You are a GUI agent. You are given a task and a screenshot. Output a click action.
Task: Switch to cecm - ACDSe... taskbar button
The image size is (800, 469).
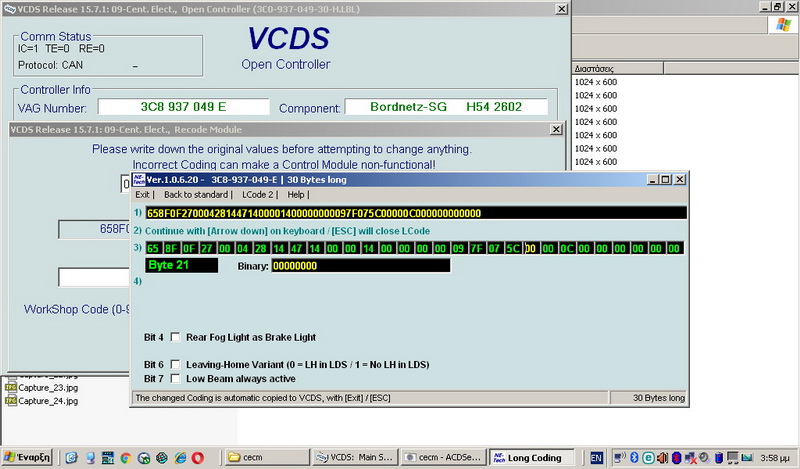coord(443,457)
